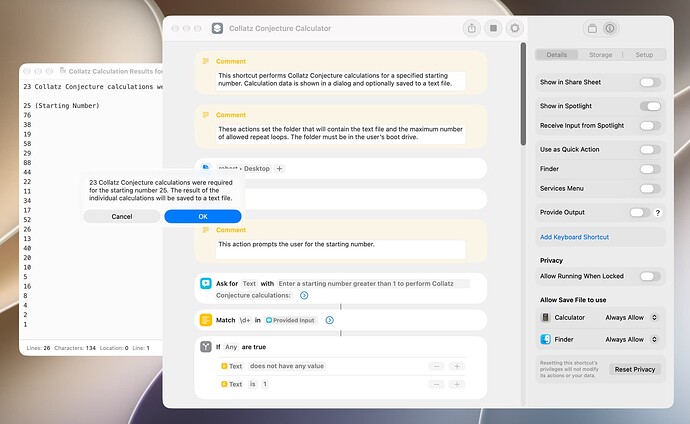
Task: Click the '25 (Starting Number)' line in text window
Action: point(61,106)
